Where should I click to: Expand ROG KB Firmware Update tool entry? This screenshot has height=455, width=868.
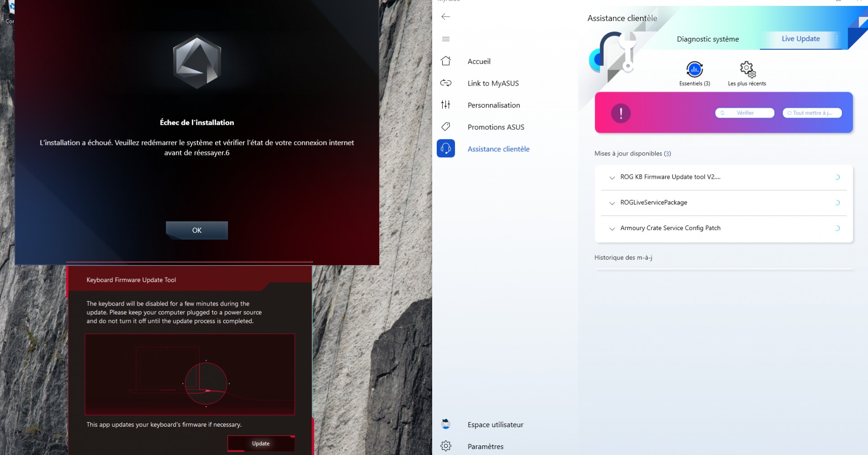(612, 177)
